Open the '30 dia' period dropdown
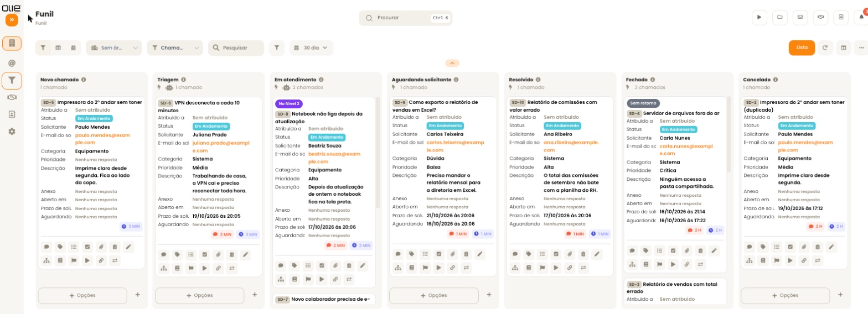 pos(312,48)
